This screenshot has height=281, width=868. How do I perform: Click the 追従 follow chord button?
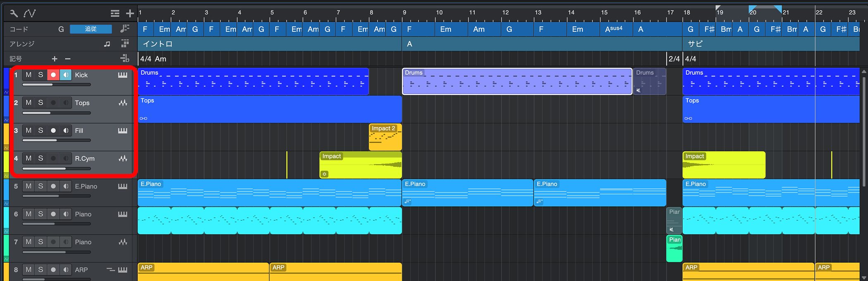tap(91, 29)
